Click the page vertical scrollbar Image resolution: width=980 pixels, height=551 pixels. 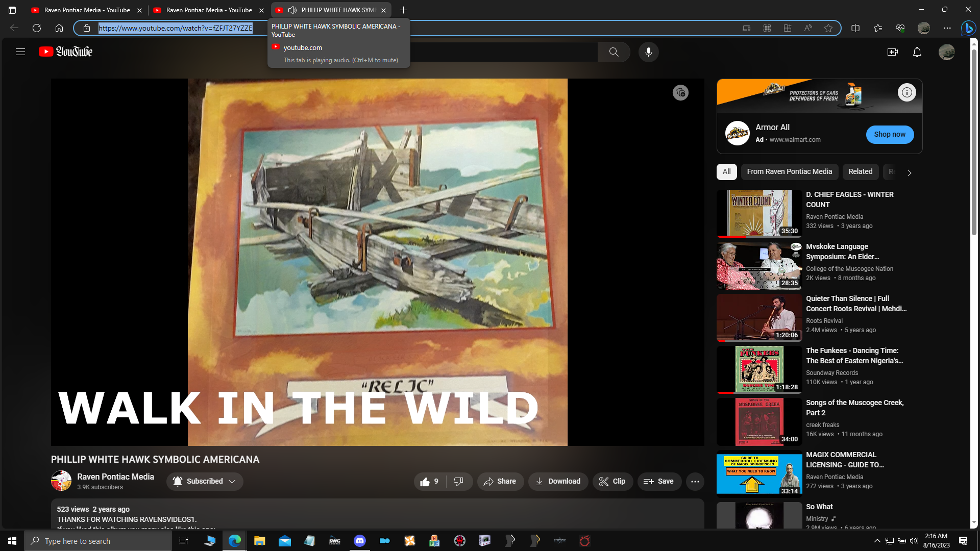974,143
